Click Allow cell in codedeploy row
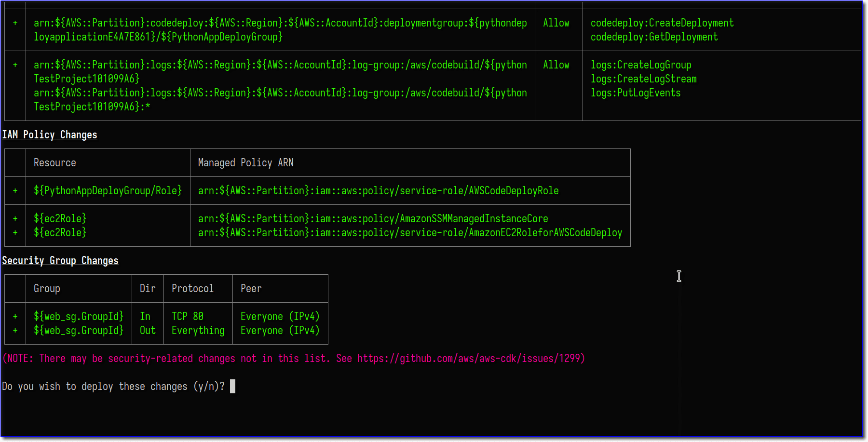 [x=556, y=23]
